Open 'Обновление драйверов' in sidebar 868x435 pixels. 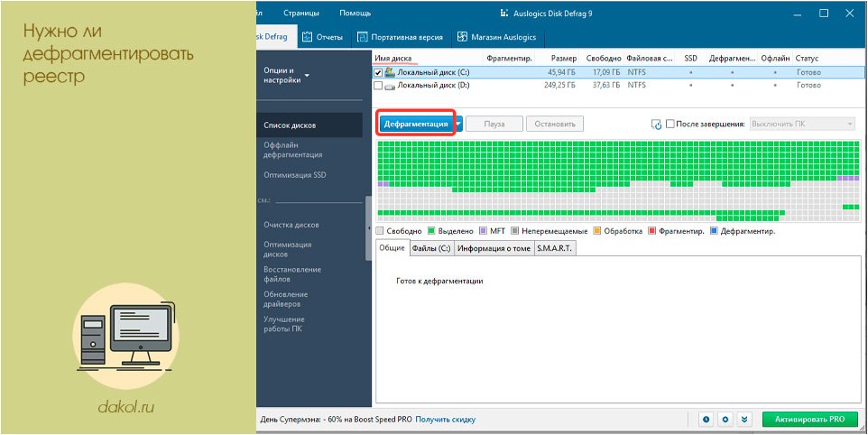(x=286, y=300)
